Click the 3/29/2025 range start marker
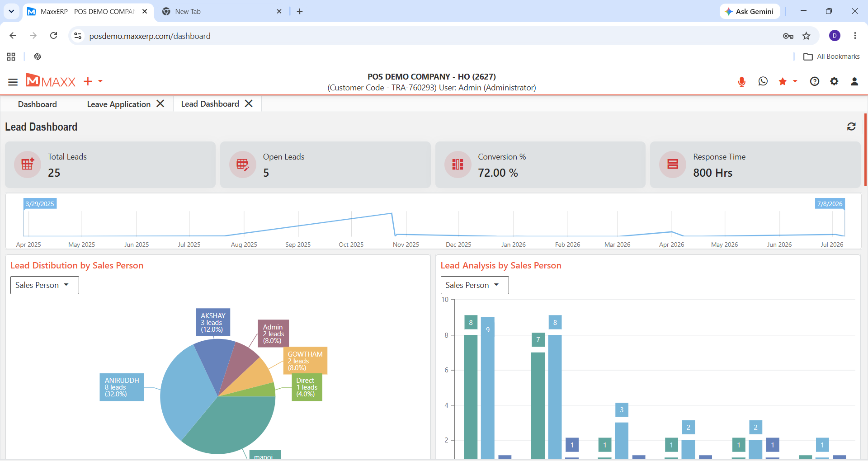The width and height of the screenshot is (868, 461). click(40, 204)
